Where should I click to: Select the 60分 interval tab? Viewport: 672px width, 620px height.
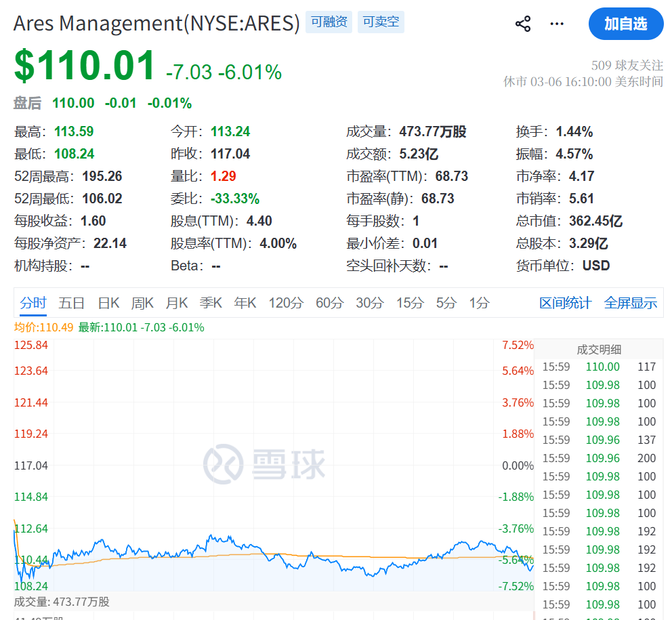(329, 303)
